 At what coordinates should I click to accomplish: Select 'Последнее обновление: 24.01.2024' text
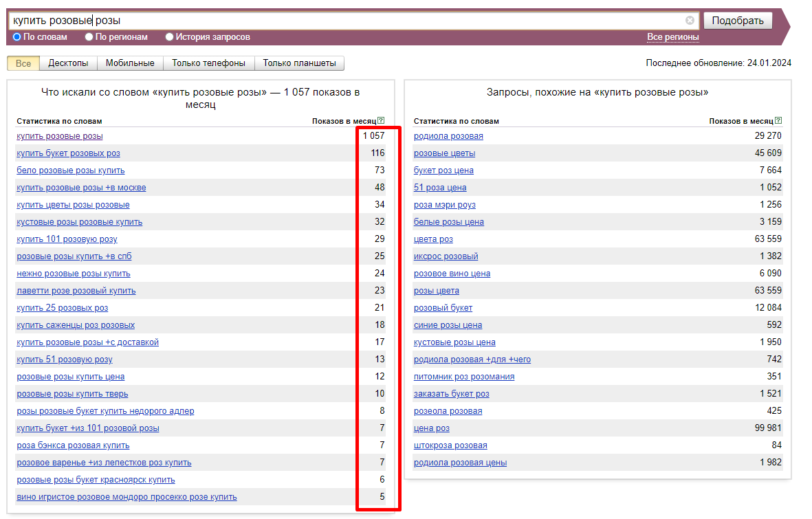click(718, 63)
